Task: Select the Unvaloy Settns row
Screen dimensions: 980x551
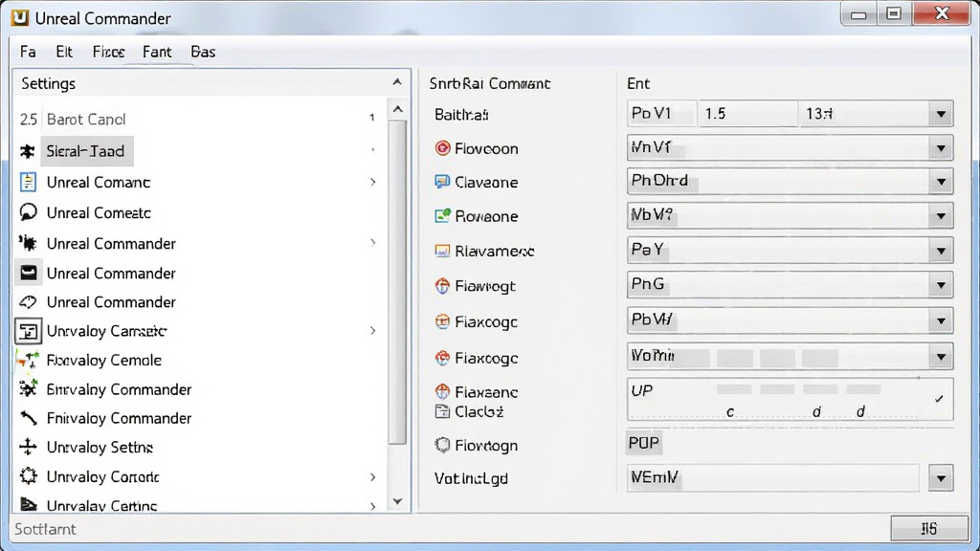Action: (199, 448)
